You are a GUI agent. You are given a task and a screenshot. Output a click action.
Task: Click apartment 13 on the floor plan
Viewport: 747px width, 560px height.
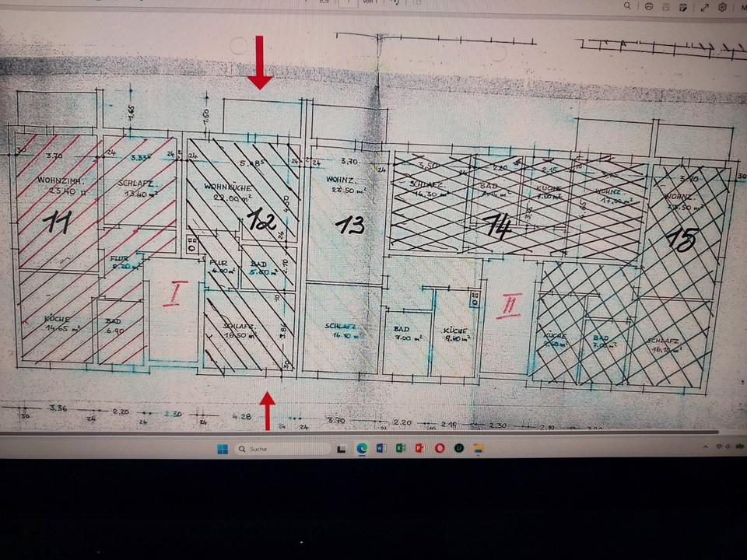click(x=350, y=225)
